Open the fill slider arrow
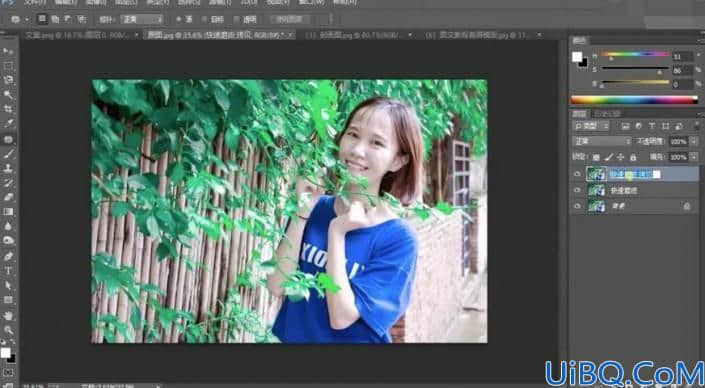705x388 pixels. [x=694, y=157]
